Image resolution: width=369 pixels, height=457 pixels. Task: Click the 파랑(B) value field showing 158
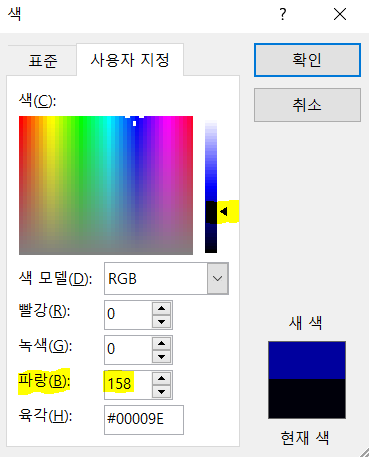click(x=128, y=384)
